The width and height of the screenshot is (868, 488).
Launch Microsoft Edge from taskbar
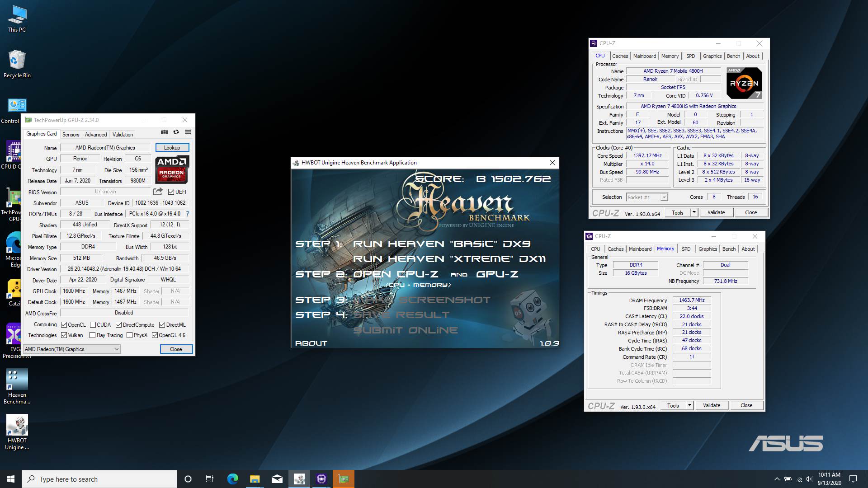[x=232, y=479]
